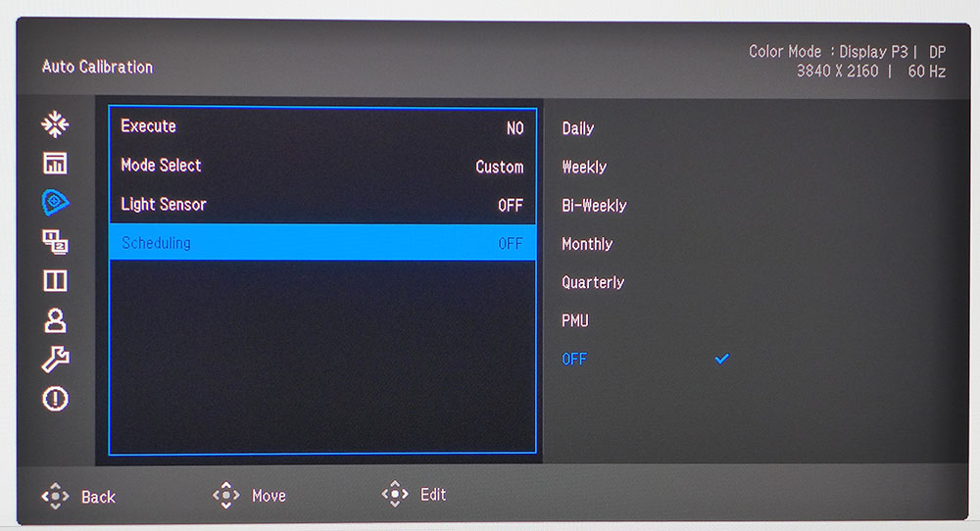Open the Execute NO value
Screen dimensions: 980x531
(x=514, y=128)
